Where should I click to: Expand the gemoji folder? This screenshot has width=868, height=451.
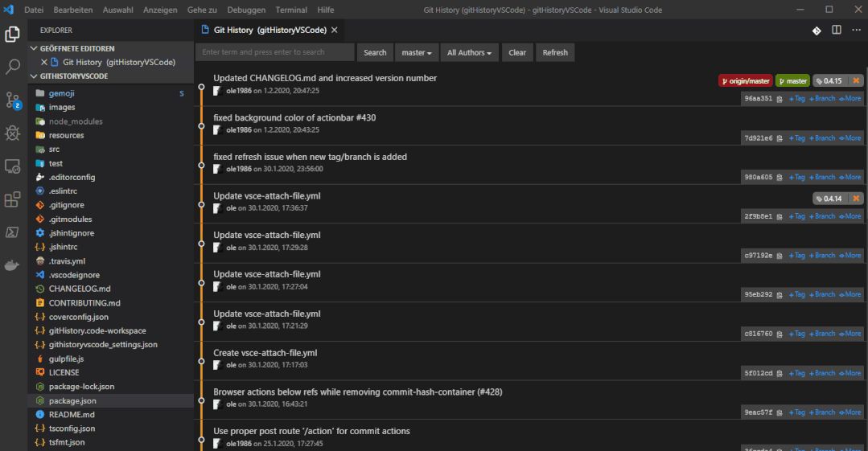[x=61, y=93]
